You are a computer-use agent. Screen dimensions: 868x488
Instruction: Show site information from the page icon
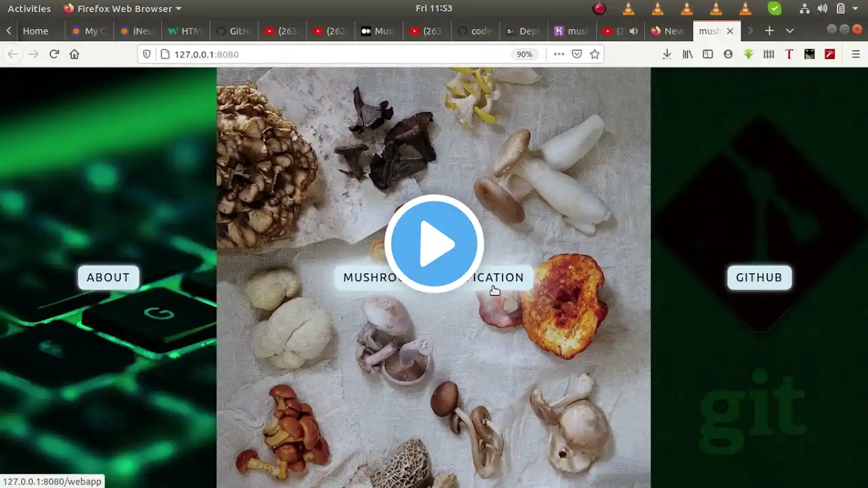coord(163,54)
